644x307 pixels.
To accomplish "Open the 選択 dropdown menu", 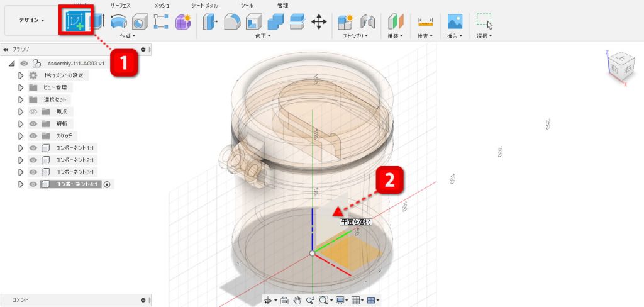I will point(484,36).
